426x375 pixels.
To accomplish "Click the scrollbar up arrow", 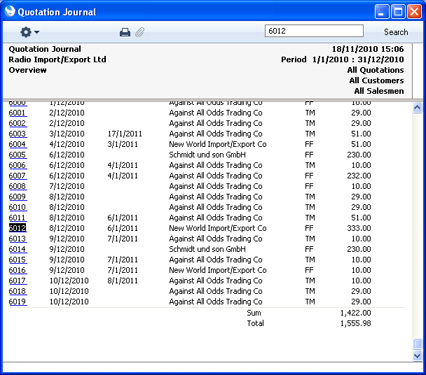I will 417,108.
